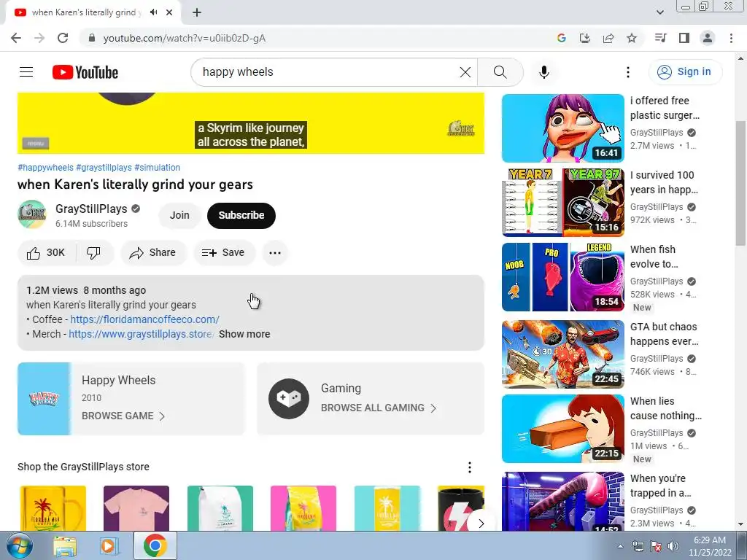The image size is (747, 560).
Task: Open 'GTA but chaos happens' video thumbnail
Action: [x=562, y=354]
